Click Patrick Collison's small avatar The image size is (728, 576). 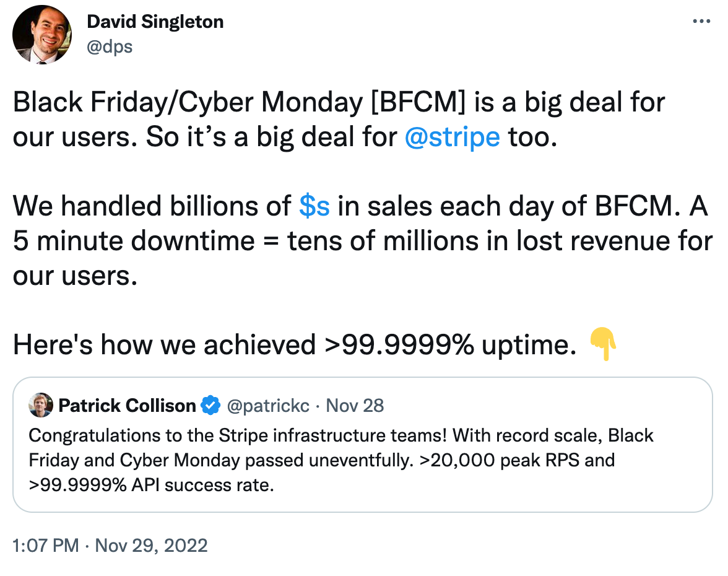click(41, 405)
